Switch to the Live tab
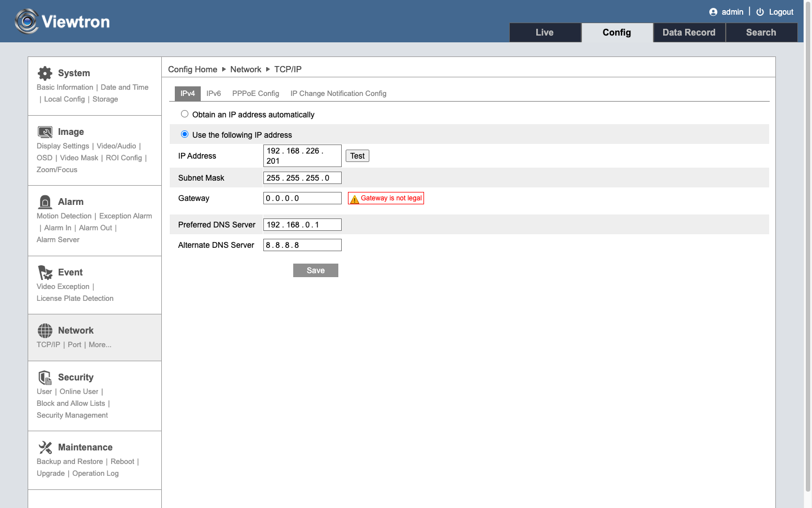Viewport: 812px width, 508px height. pos(545,33)
